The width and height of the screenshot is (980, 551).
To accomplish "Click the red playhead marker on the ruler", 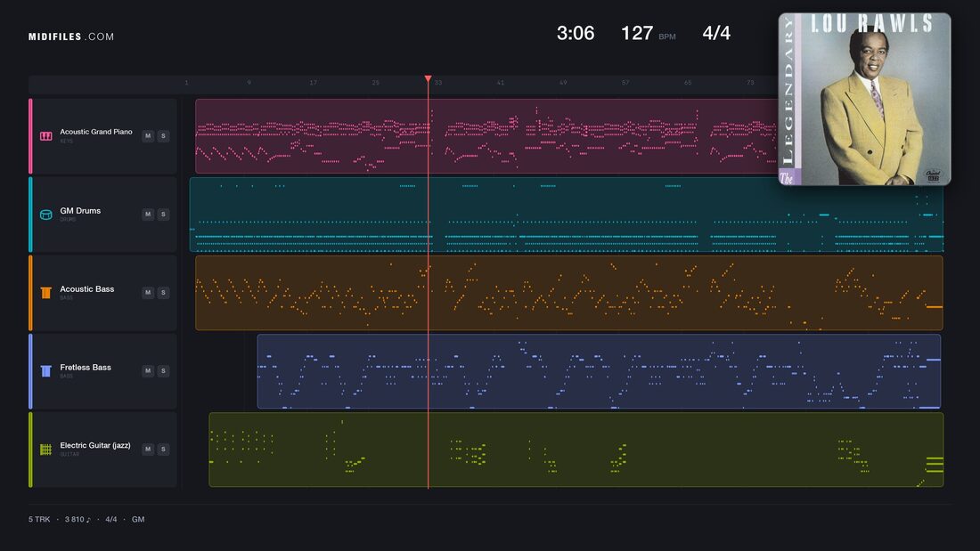I will point(429,79).
